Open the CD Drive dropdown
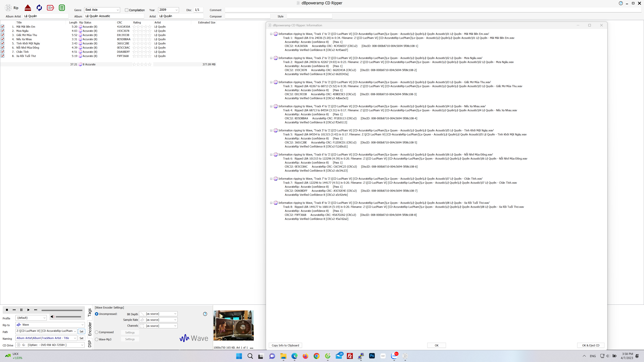The image size is (644, 362). (82, 345)
